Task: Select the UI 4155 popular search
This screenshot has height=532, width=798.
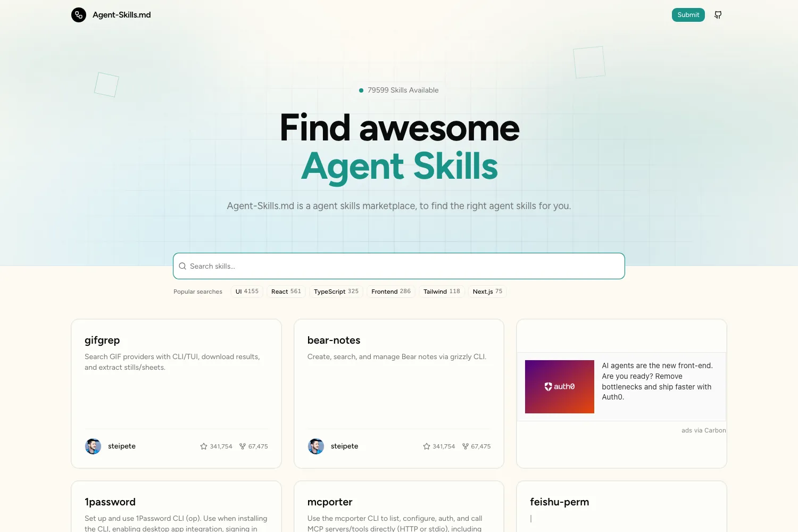Action: click(x=247, y=292)
